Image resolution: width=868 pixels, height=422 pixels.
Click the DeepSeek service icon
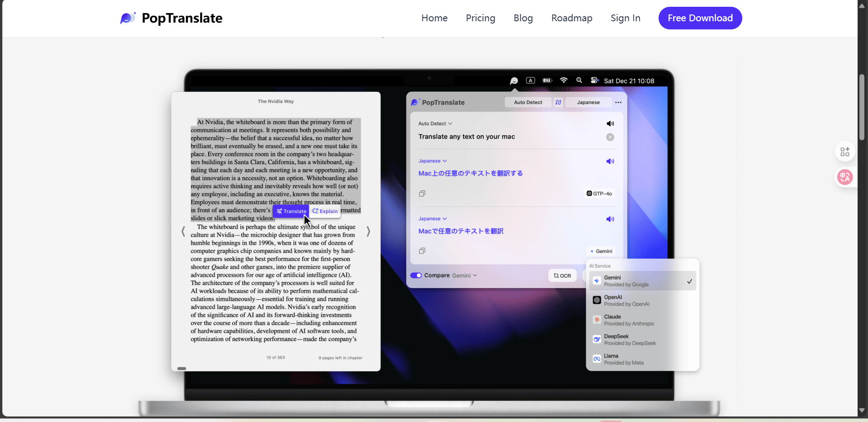point(597,339)
